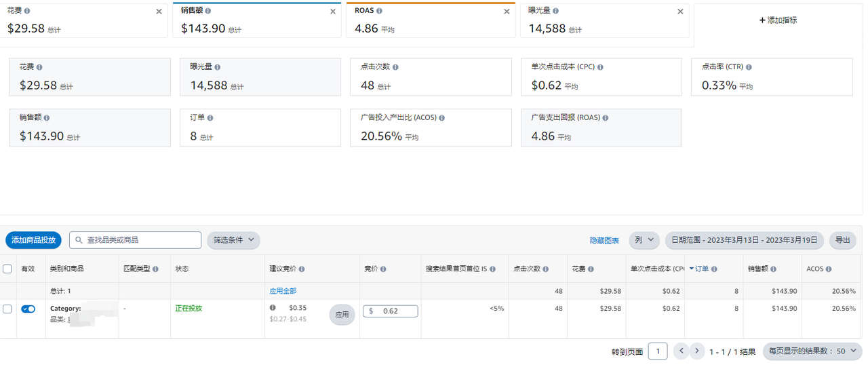Click info icon in 搜索结果首页首位 IS header
868x367 pixels.
(493, 269)
